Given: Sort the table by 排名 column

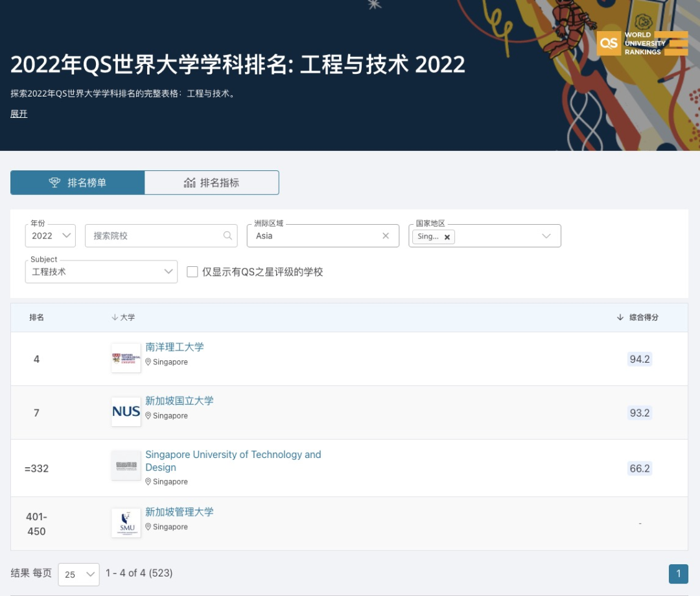Looking at the screenshot, I should coord(36,317).
